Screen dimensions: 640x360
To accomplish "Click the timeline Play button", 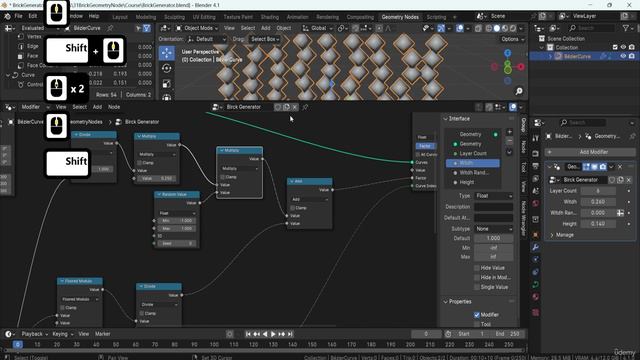I will [273, 334].
